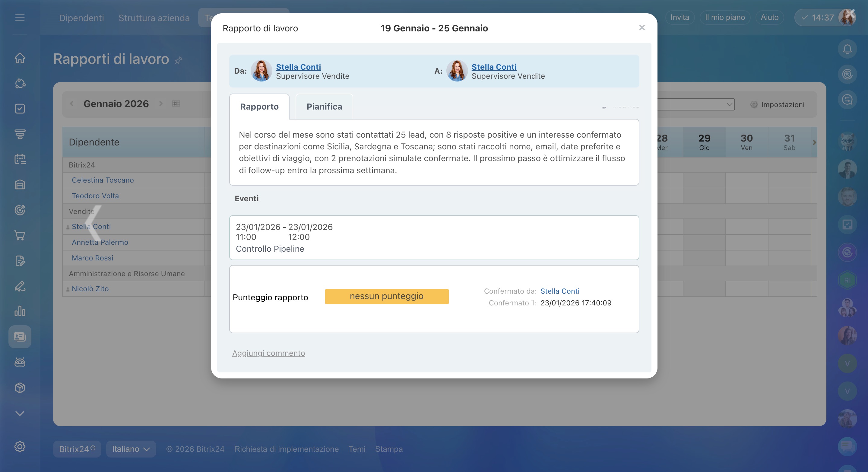Click the notifications bell icon
This screenshot has width=868, height=472.
pos(847,49)
